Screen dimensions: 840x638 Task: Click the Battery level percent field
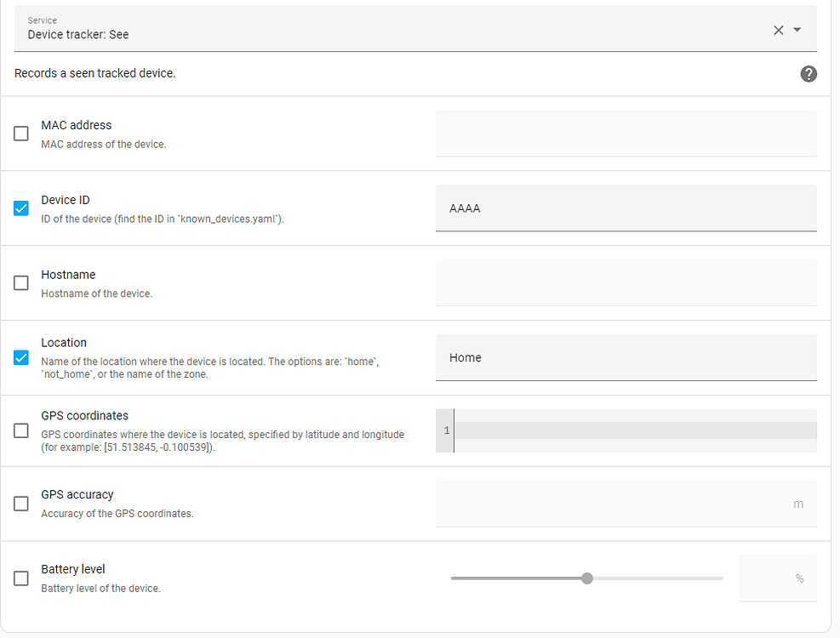tap(770, 578)
